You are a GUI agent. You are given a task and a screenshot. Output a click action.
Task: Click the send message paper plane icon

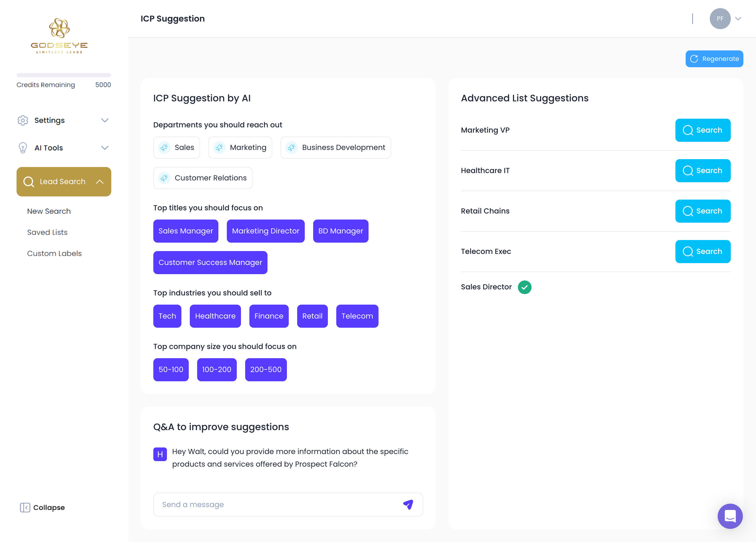point(408,504)
